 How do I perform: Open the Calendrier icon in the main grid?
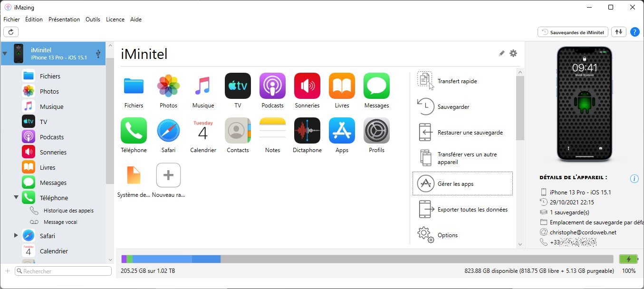[203, 131]
